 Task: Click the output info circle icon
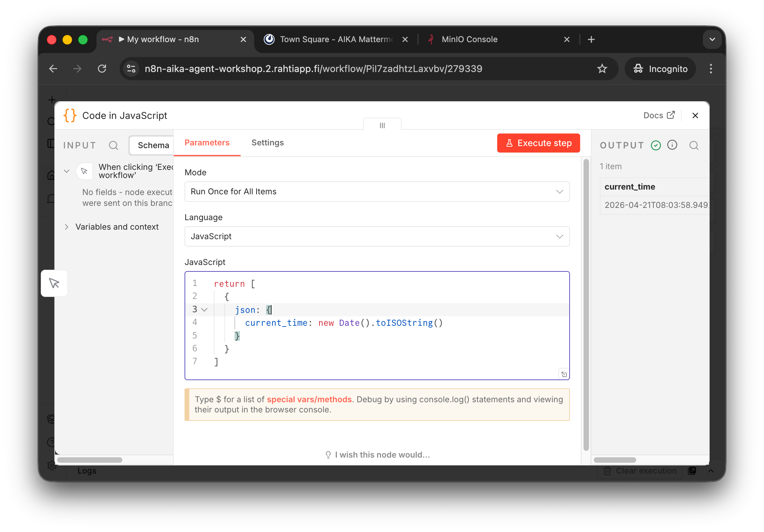(x=672, y=145)
